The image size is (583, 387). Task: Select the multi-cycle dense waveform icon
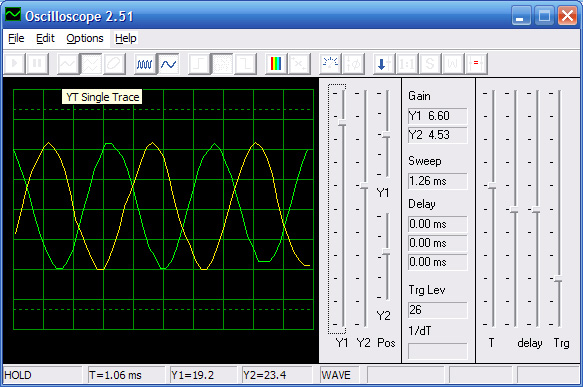coord(145,64)
